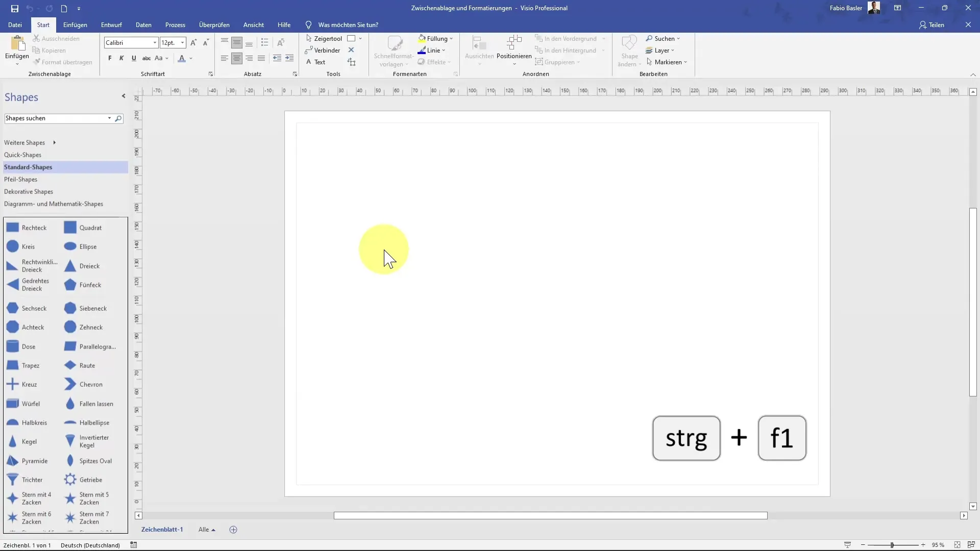Select the Rechteck shape

tap(27, 228)
